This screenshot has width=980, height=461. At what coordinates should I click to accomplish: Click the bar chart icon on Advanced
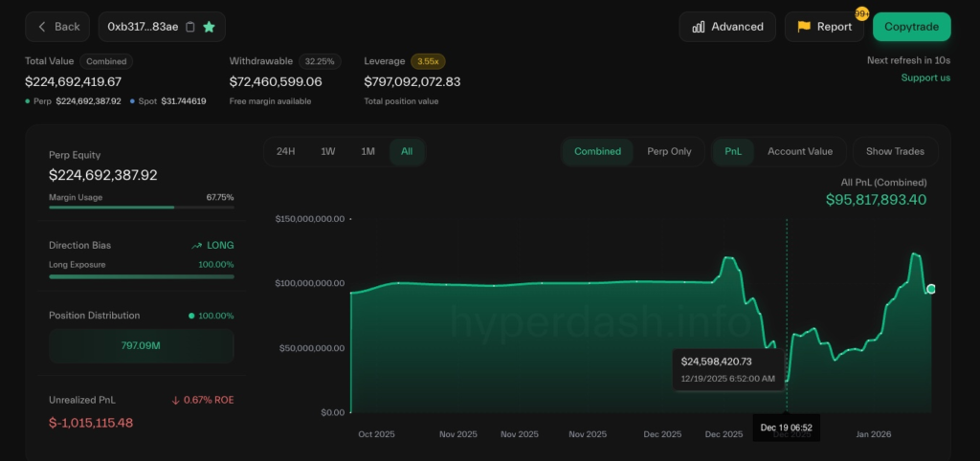pyautogui.click(x=699, y=27)
